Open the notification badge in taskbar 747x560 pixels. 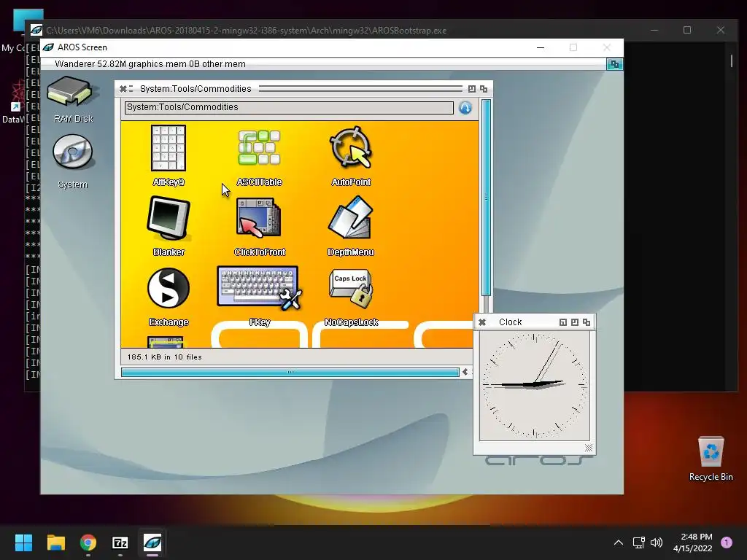click(727, 542)
